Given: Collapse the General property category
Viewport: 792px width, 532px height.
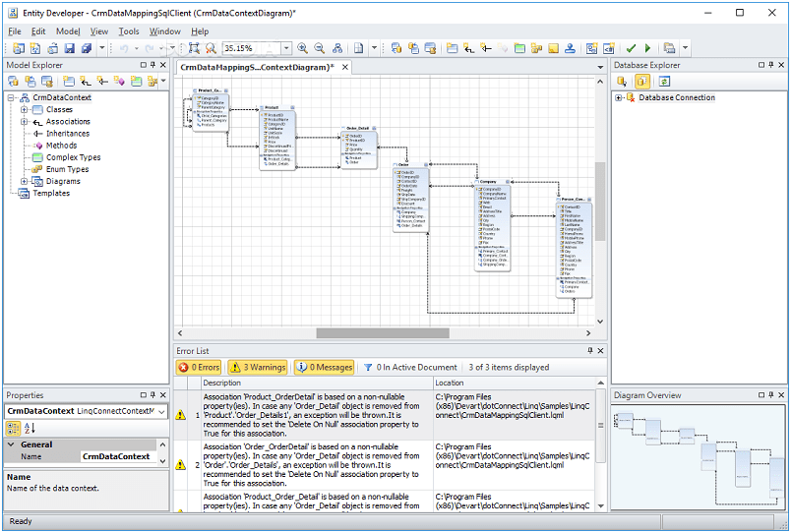Looking at the screenshot, I should coord(11,444).
